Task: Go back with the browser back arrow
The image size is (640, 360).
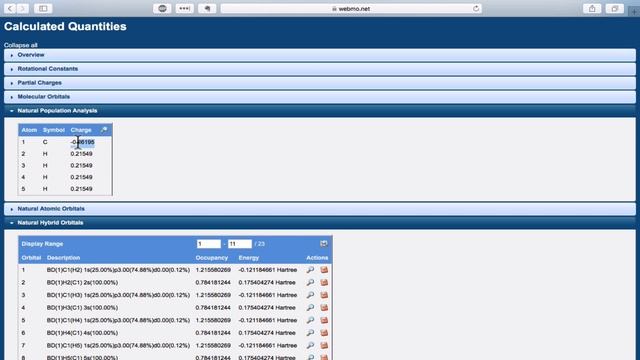Action: coord(10,8)
